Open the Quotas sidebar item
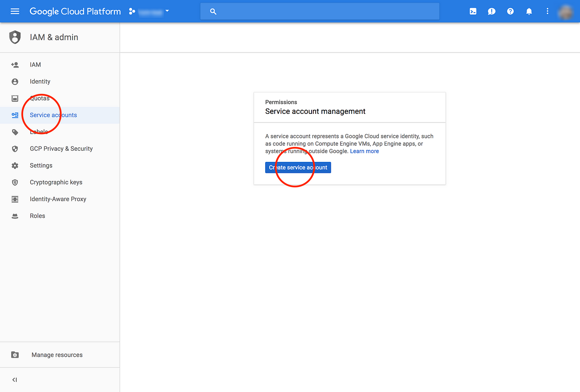The width and height of the screenshot is (580, 392). (60, 99)
